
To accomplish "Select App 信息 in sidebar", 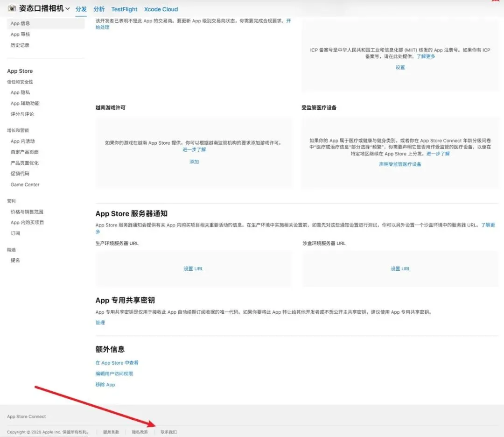I will (x=46, y=23).
